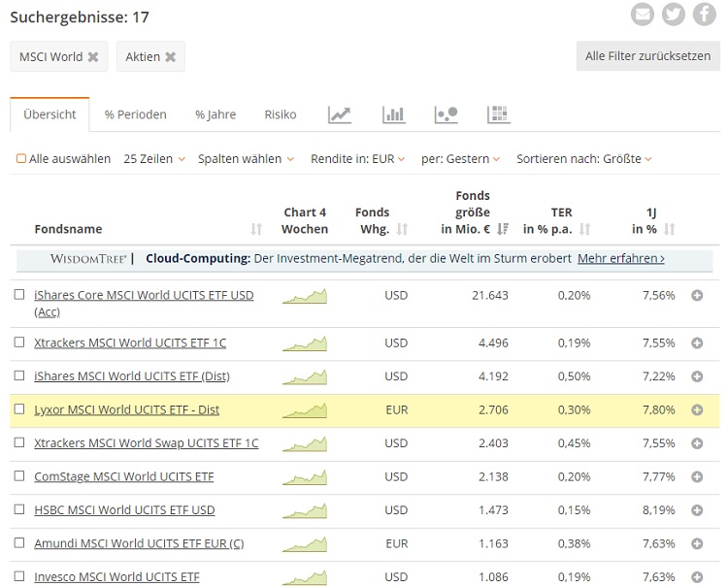Screen dimensions: 728x587
Task: Open iShares Core MSCI World UCITS ETF link
Action: (x=144, y=304)
